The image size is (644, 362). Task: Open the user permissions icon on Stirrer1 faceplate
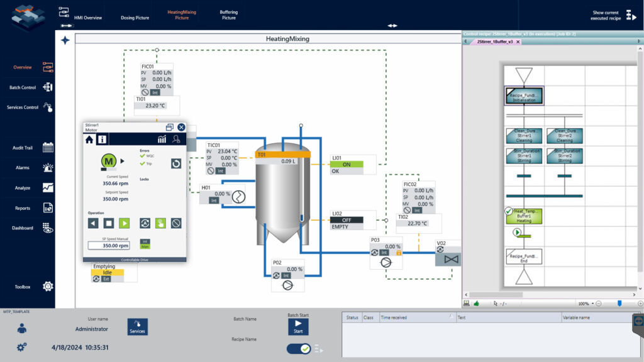[x=176, y=138]
